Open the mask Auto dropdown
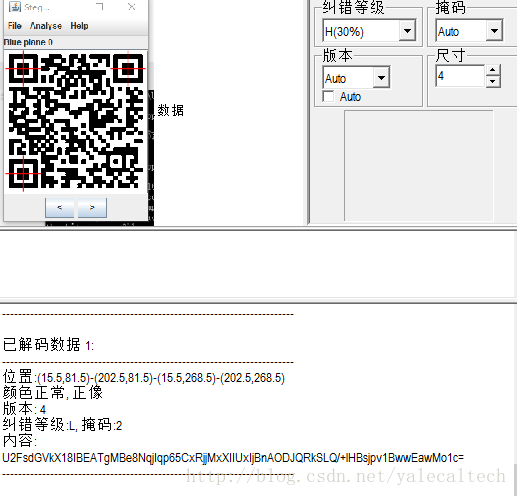The width and height of the screenshot is (517, 496). [x=494, y=31]
